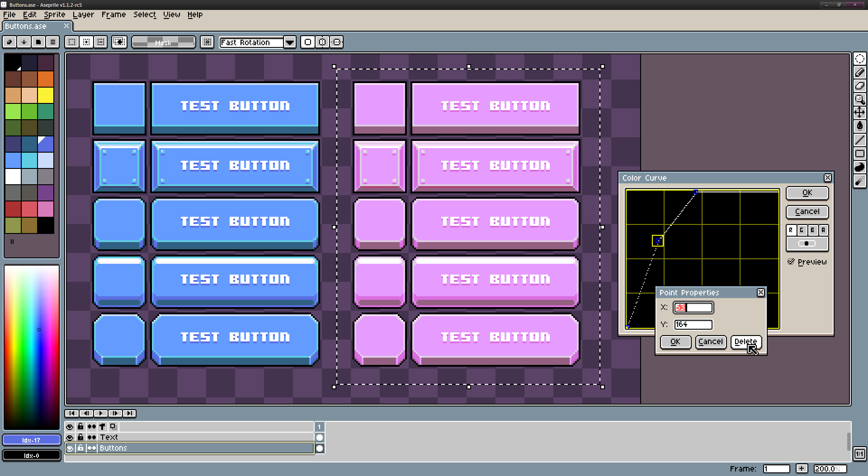This screenshot has width=868, height=476.
Task: Hide the Text layer
Action: coord(70,437)
